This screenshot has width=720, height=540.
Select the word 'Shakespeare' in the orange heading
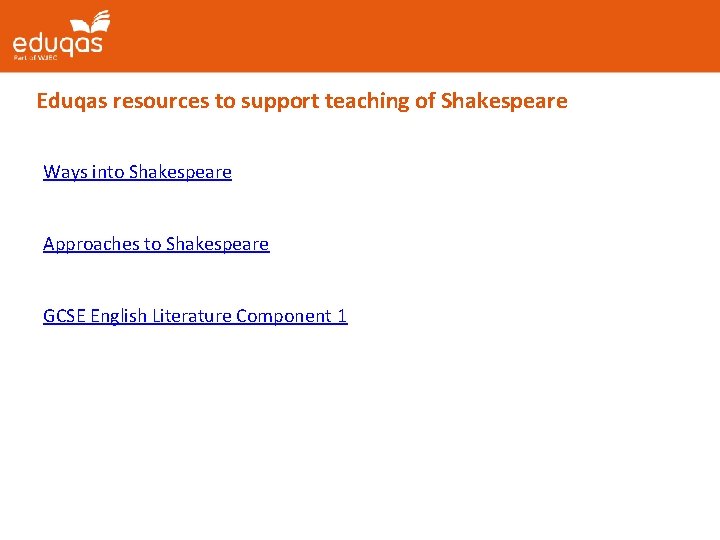[504, 101]
